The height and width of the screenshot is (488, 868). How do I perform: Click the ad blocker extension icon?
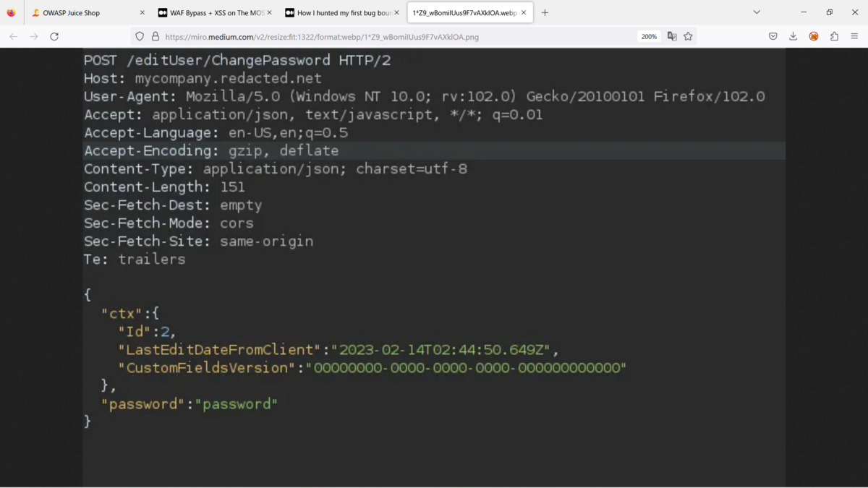(814, 36)
